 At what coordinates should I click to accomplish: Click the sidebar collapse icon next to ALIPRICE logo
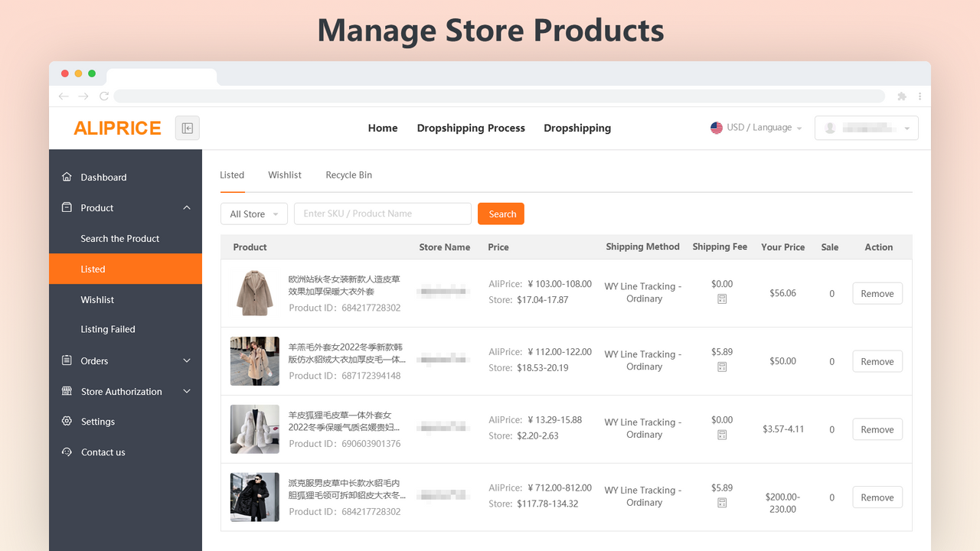click(187, 128)
